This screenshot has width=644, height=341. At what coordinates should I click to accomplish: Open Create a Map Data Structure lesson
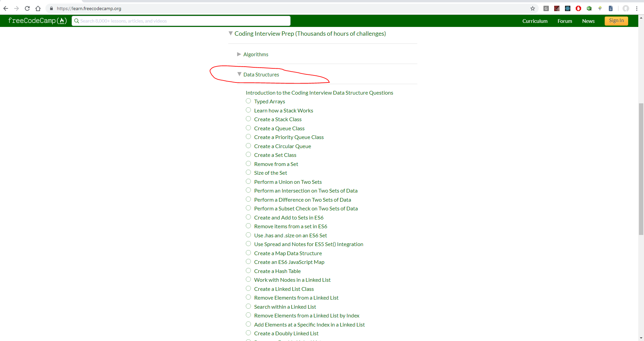click(x=288, y=253)
